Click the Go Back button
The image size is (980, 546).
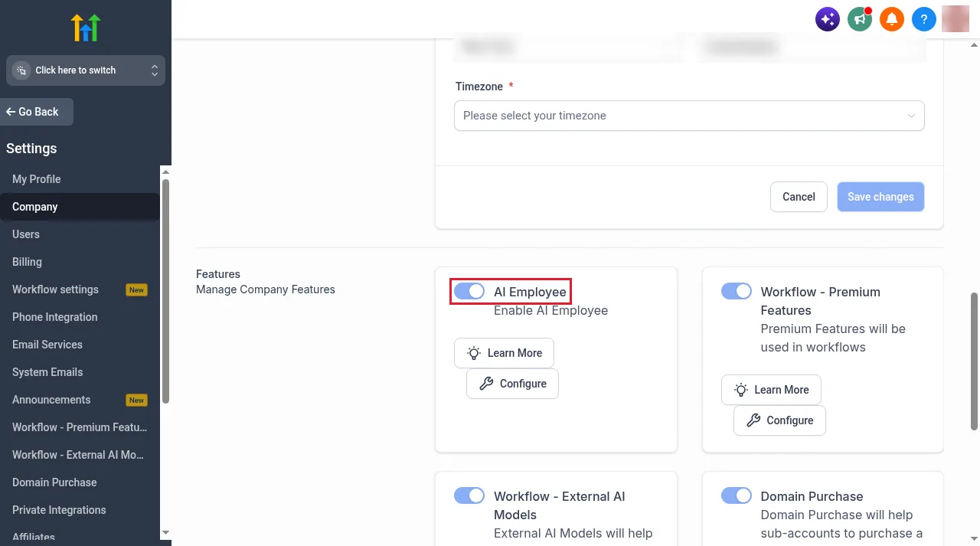[37, 112]
